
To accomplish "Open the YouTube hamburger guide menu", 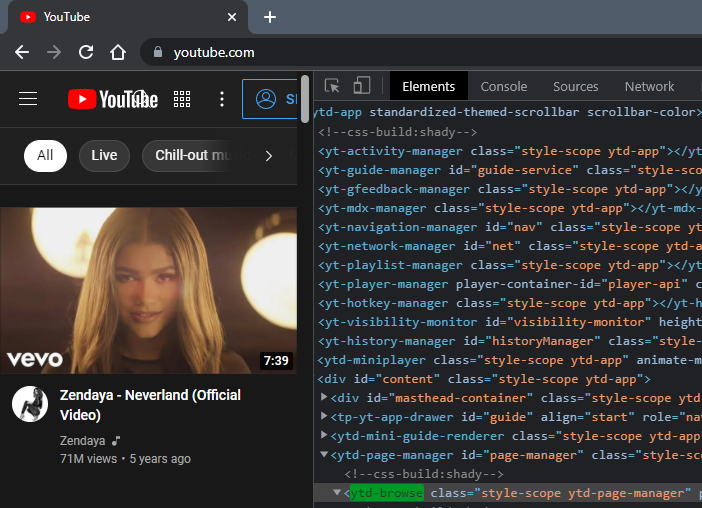I will point(28,98).
